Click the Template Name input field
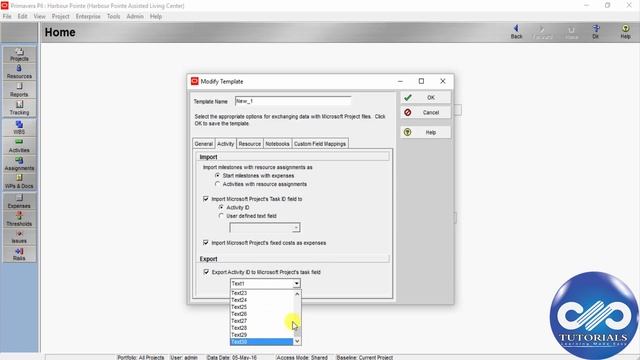Image resolution: width=640 pixels, height=360 pixels. 293,101
